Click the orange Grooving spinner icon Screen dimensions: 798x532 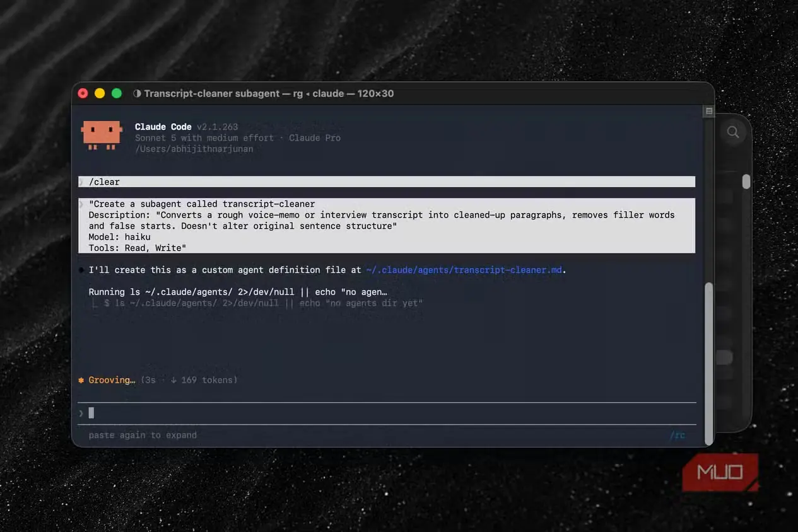point(81,380)
